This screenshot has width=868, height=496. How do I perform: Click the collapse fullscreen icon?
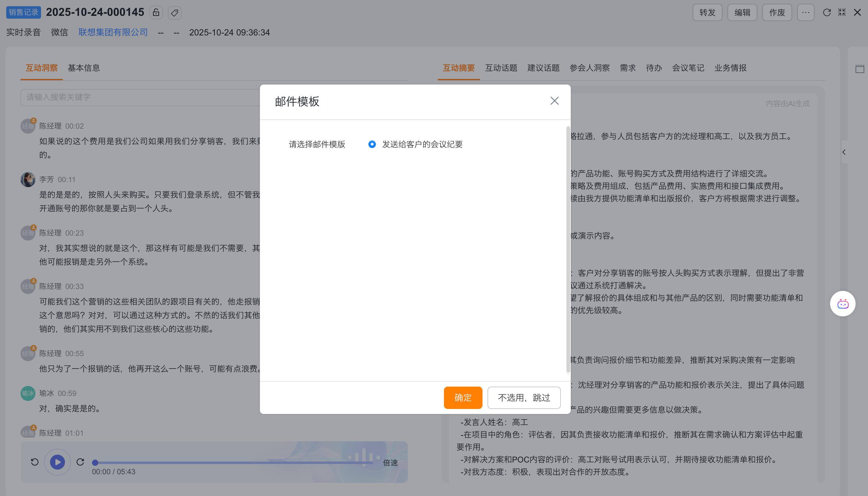pos(842,13)
